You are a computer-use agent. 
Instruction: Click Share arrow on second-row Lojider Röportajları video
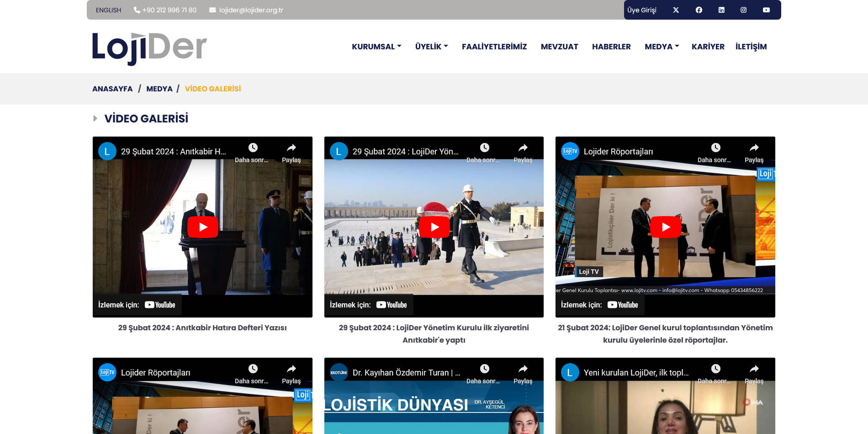point(291,369)
